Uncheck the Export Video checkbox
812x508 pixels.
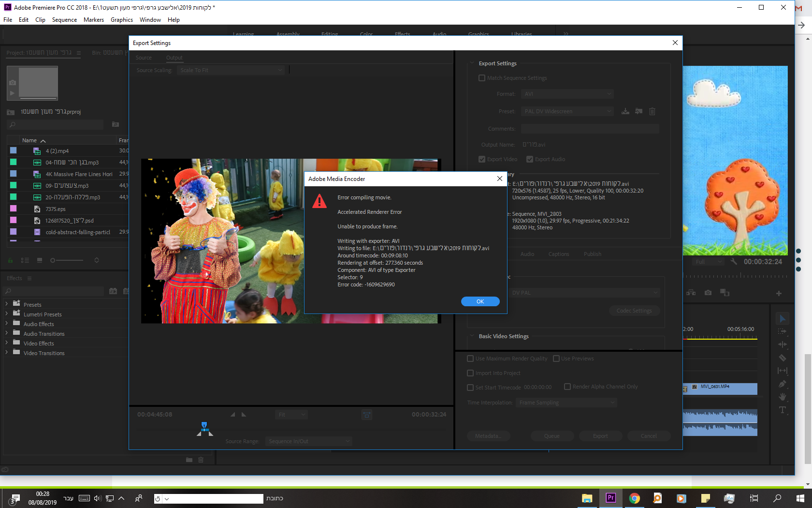(482, 159)
